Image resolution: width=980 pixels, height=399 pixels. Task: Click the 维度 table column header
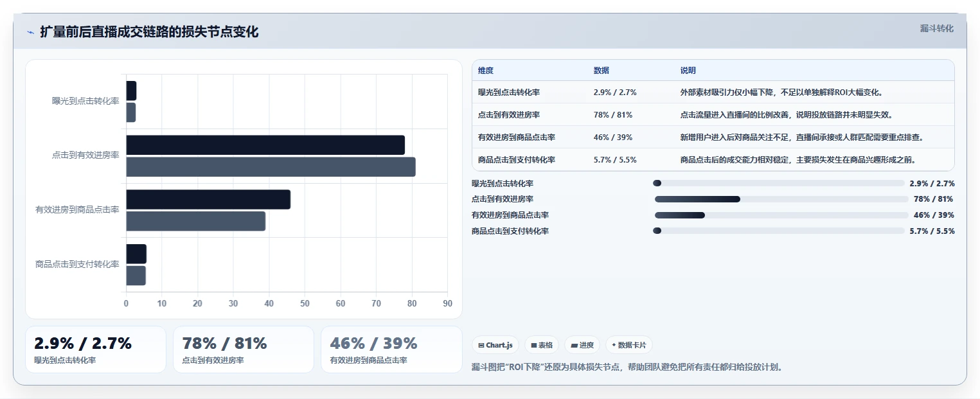pyautogui.click(x=486, y=71)
